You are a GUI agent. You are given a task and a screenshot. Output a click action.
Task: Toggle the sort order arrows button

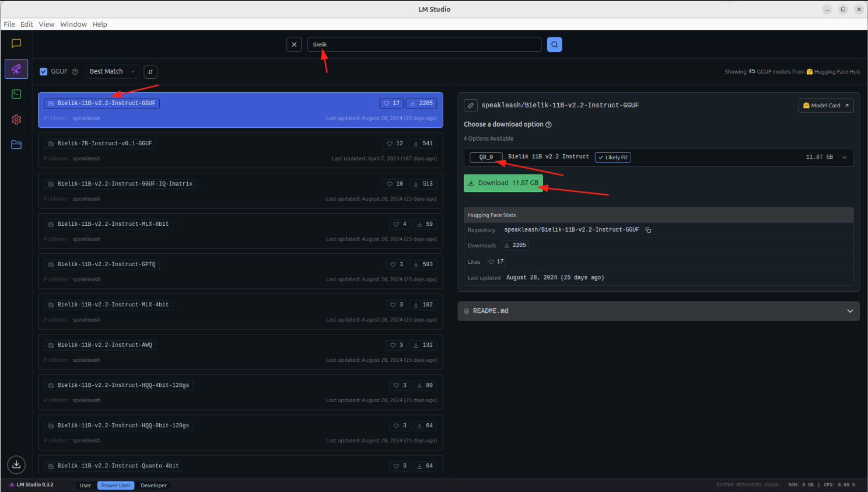(x=150, y=72)
